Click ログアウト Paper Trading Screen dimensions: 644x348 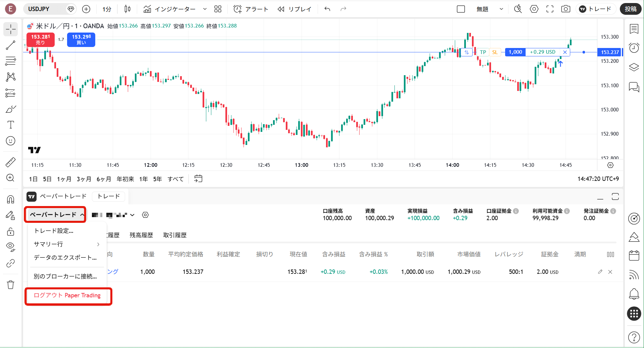[x=66, y=295]
